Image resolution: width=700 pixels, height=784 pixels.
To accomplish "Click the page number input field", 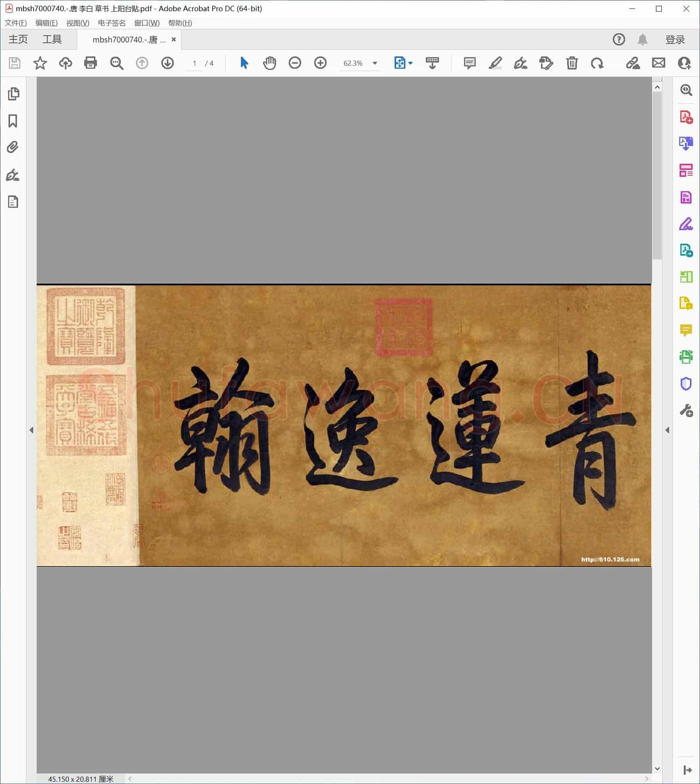I will pyautogui.click(x=195, y=63).
